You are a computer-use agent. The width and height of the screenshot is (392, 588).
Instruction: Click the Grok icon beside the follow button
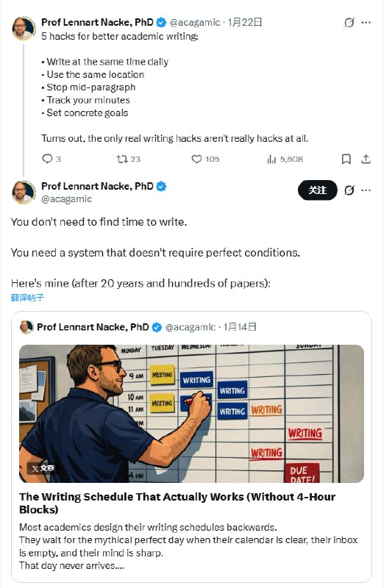click(349, 190)
